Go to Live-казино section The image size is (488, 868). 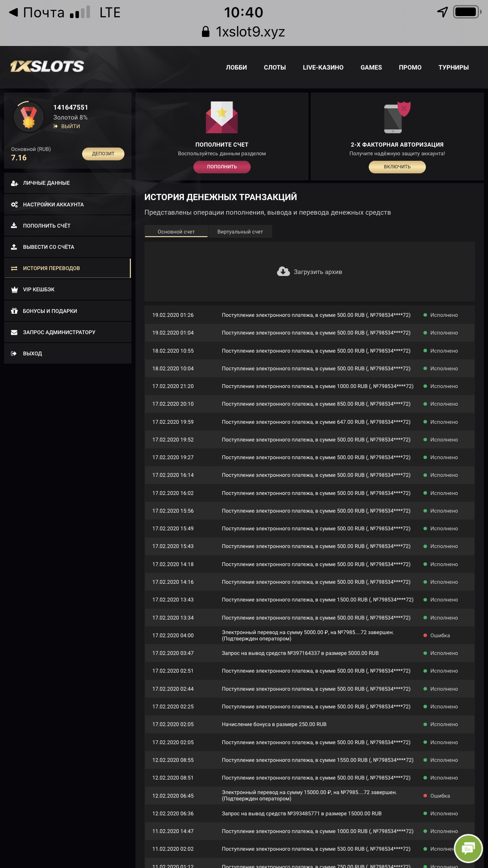coord(323,67)
